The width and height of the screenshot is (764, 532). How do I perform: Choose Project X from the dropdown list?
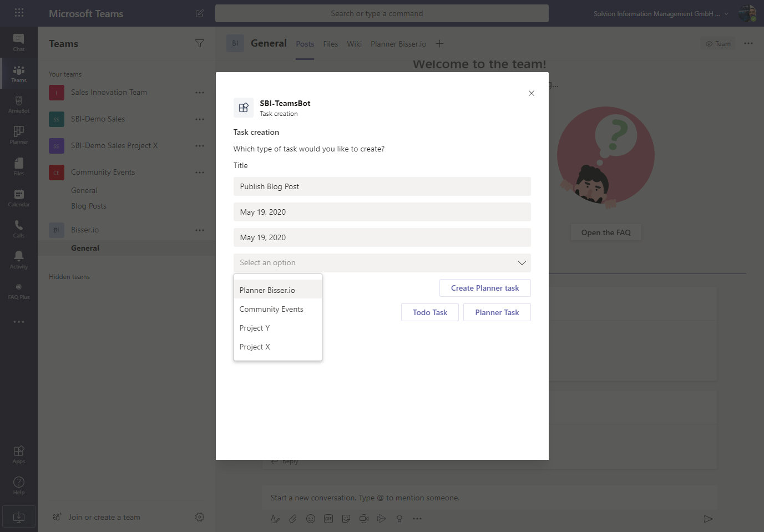pos(278,347)
